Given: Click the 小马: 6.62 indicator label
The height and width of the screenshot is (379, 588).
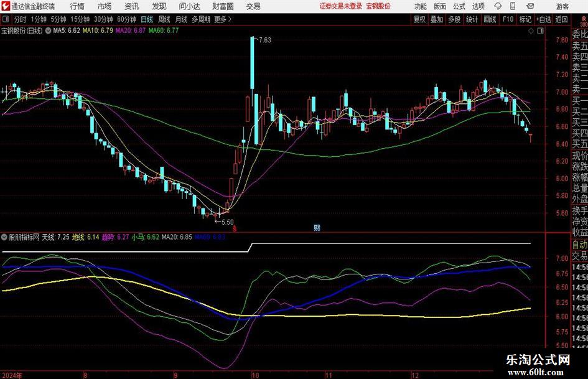Looking at the screenshot, I should click(x=145, y=237).
